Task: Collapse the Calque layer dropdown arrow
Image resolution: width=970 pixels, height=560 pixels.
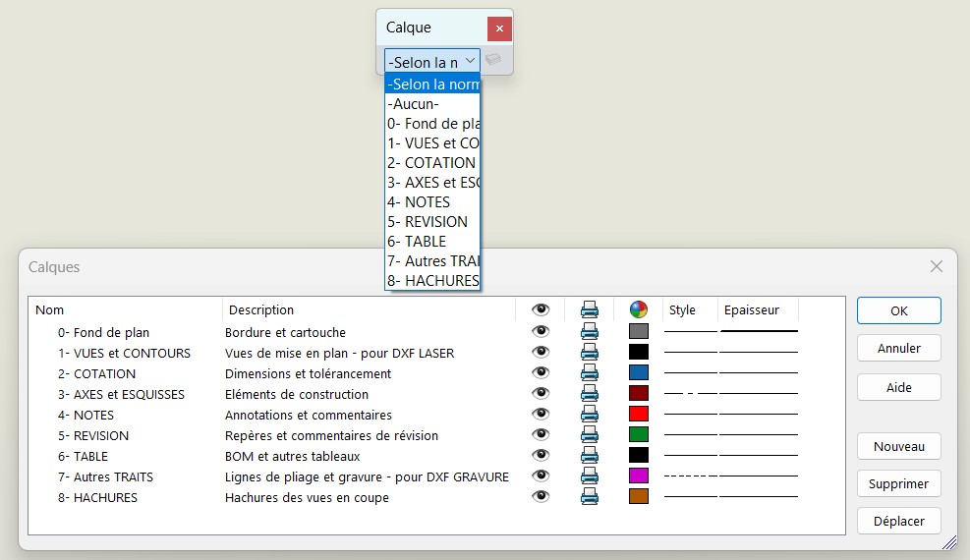Action: click(470, 61)
